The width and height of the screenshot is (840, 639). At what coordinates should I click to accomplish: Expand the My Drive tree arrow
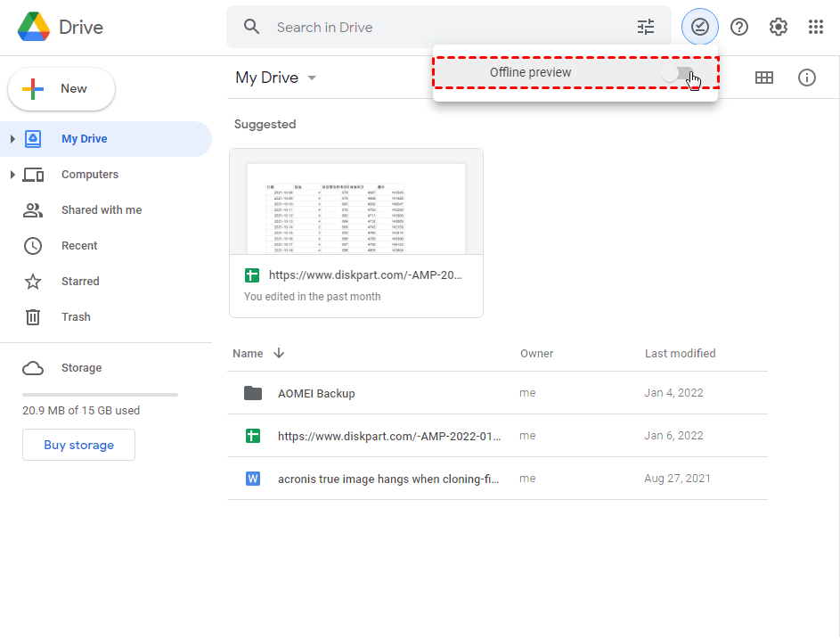(x=12, y=139)
